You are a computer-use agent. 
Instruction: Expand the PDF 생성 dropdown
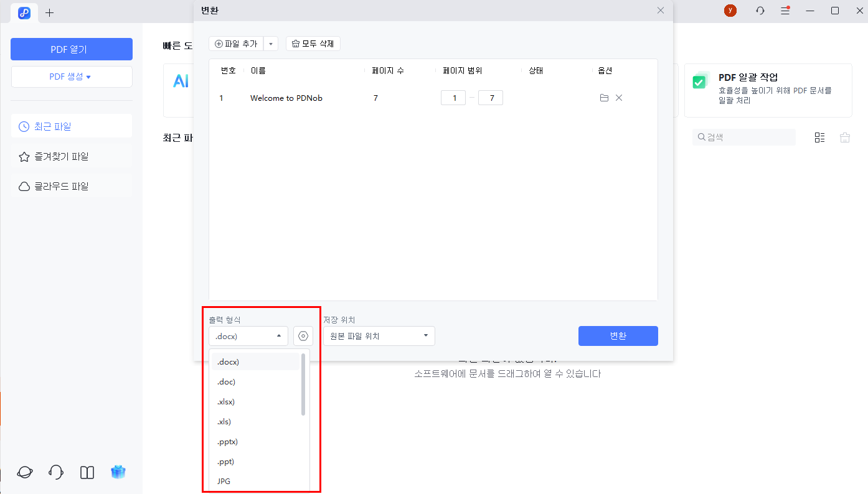71,77
